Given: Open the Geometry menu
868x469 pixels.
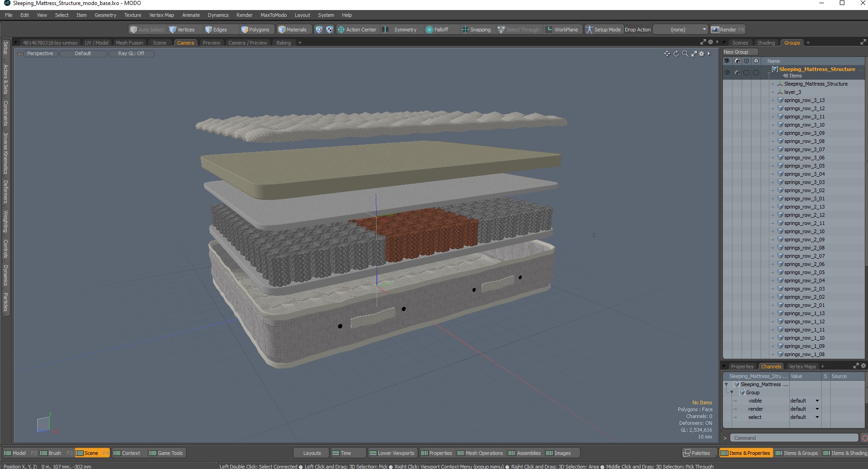Looking at the screenshot, I should pyautogui.click(x=105, y=15).
